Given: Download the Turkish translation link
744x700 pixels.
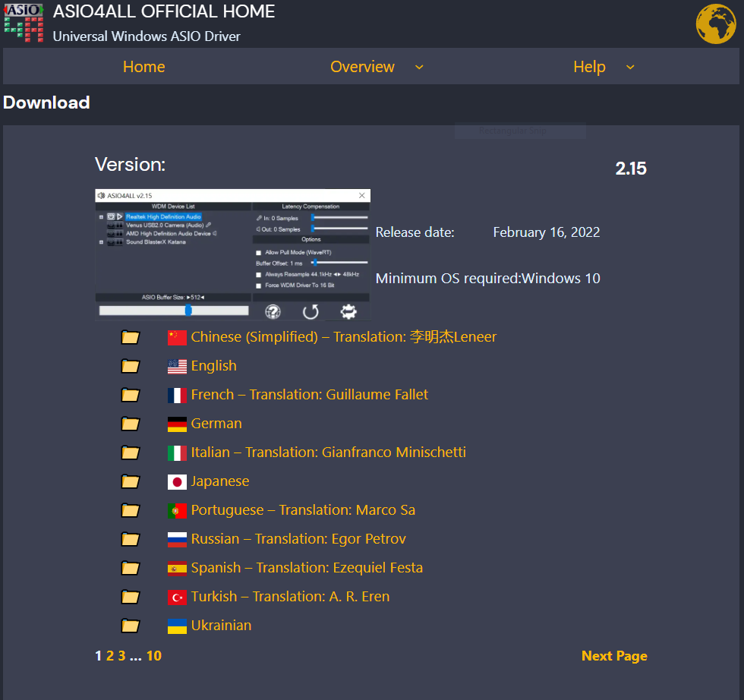Looking at the screenshot, I should coord(290,597).
